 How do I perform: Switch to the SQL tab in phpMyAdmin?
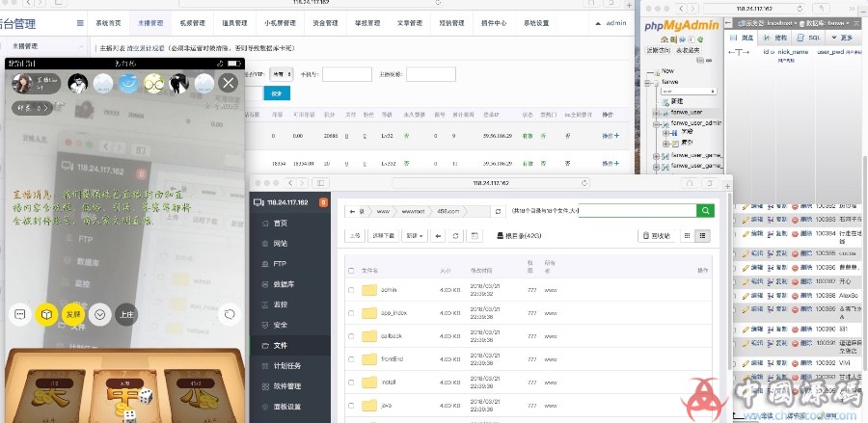[808, 37]
